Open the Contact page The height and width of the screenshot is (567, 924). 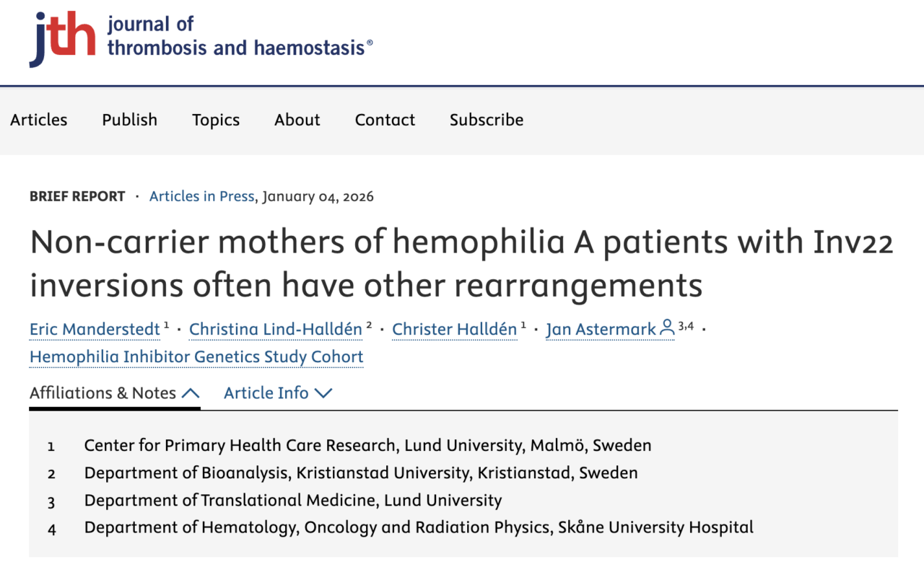(x=385, y=120)
